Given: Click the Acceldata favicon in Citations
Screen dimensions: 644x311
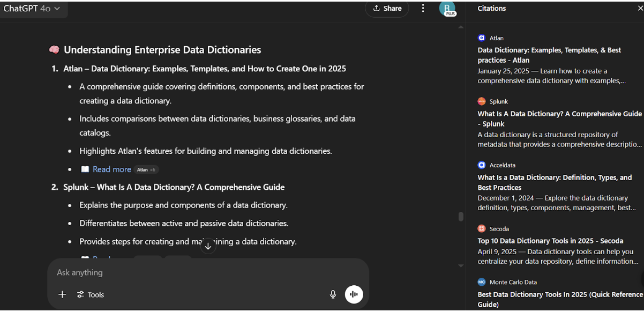Looking at the screenshot, I should coord(481,165).
